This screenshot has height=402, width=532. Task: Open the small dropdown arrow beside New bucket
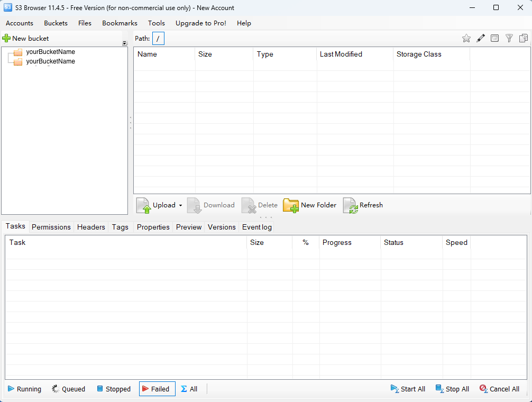[124, 43]
